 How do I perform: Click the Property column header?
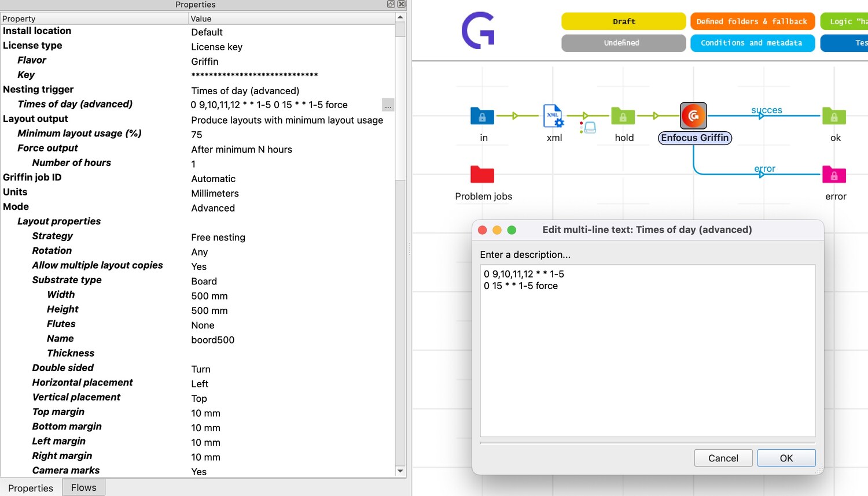94,18
